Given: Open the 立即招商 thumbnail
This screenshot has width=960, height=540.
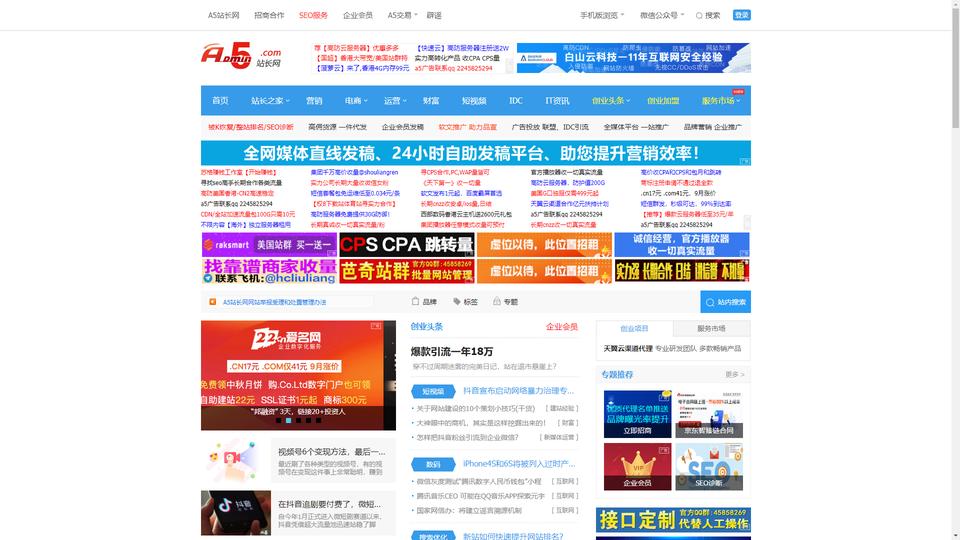Looking at the screenshot, I should tap(637, 414).
